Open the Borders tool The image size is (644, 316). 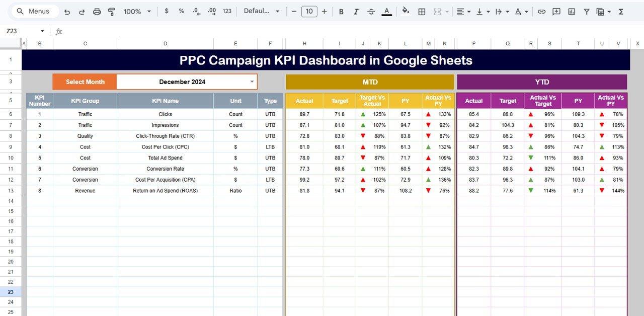(x=421, y=11)
